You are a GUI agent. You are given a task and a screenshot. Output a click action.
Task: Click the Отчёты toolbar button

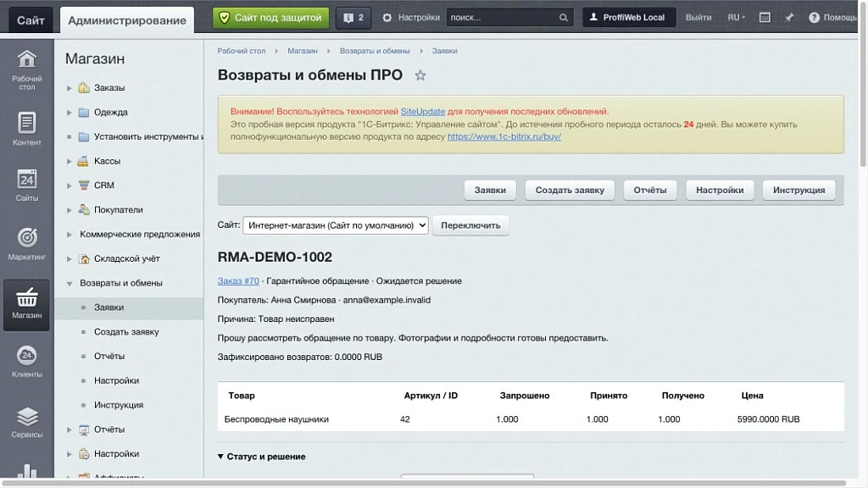pyautogui.click(x=650, y=190)
